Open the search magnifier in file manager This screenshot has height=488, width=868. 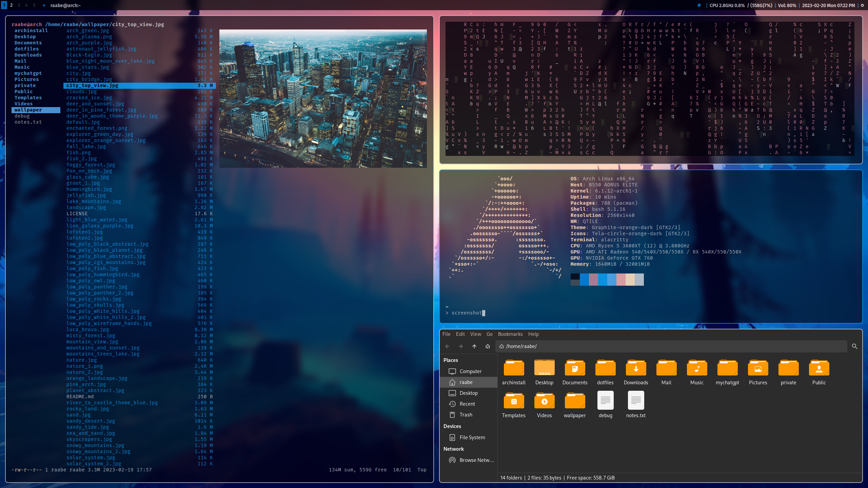pos(854,346)
